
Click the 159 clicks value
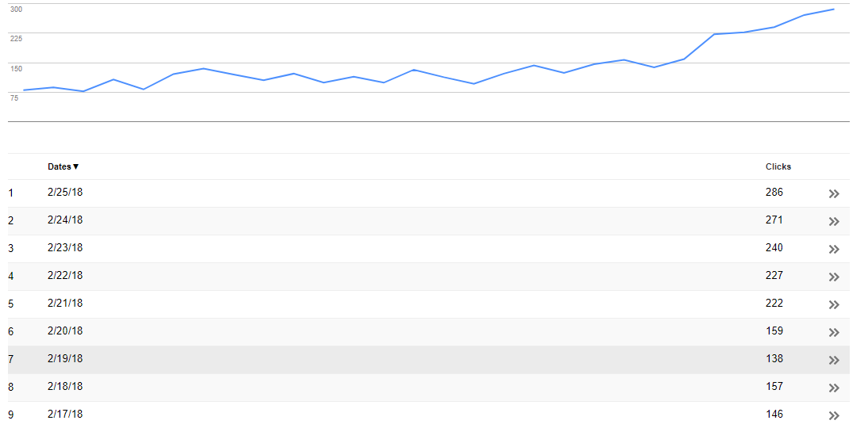click(774, 331)
